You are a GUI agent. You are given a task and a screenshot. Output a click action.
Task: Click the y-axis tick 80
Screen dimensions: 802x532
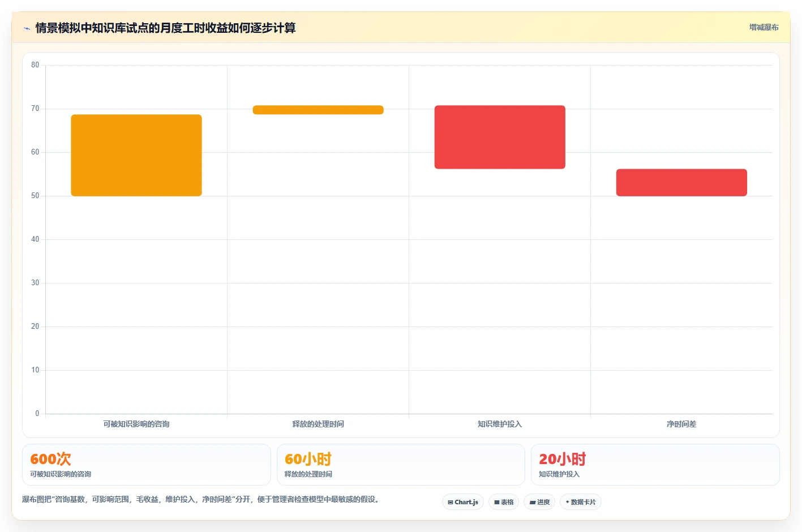coord(35,65)
